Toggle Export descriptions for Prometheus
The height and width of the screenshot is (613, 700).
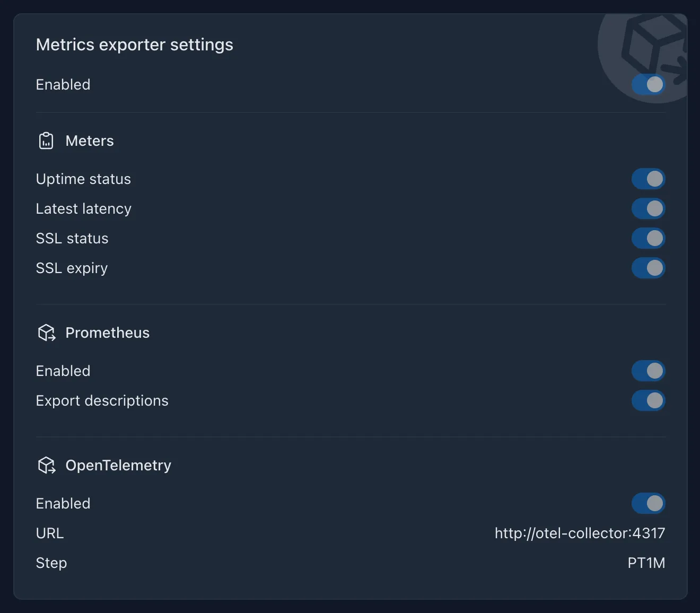coord(648,400)
